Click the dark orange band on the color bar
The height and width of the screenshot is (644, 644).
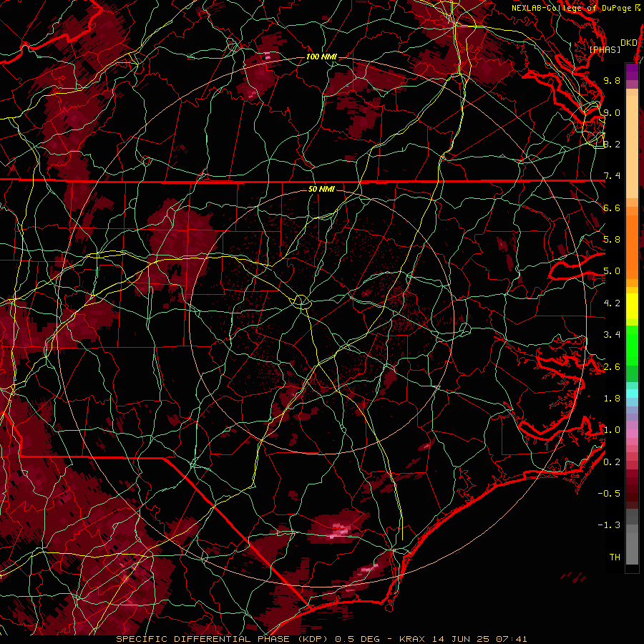click(x=632, y=248)
